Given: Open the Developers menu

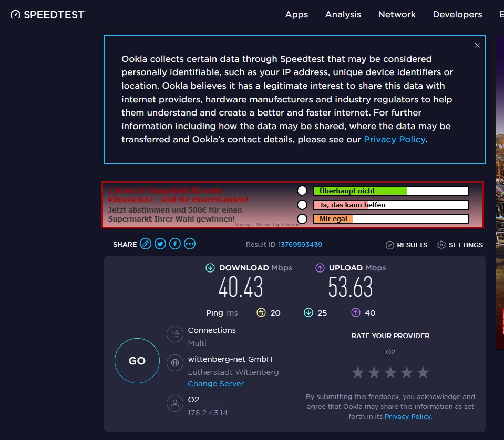Looking at the screenshot, I should [457, 15].
